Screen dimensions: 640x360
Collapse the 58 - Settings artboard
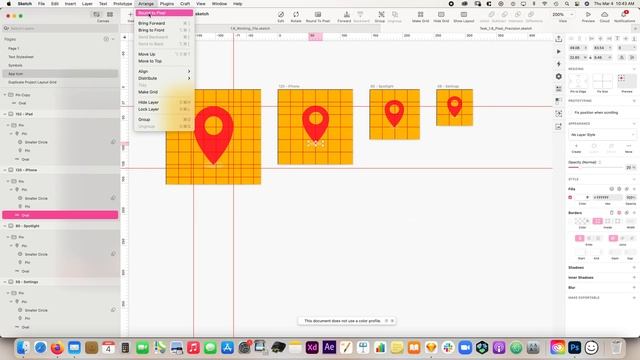click(5, 282)
